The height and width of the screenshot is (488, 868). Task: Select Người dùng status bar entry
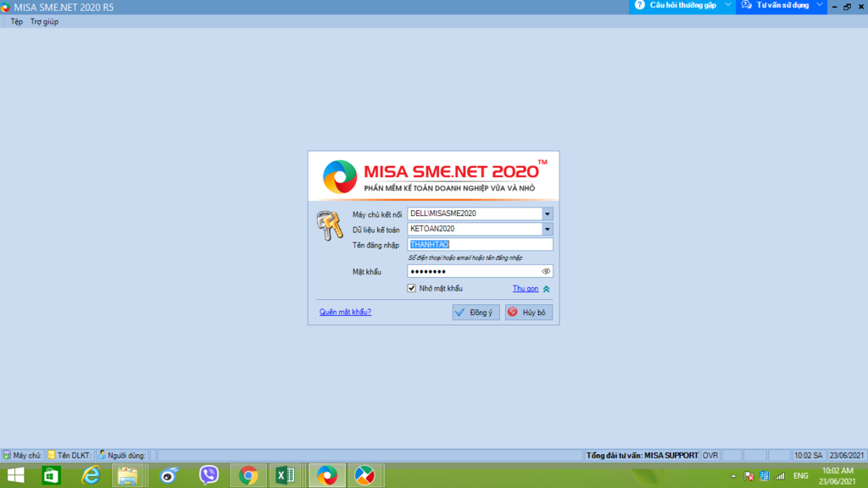122,455
